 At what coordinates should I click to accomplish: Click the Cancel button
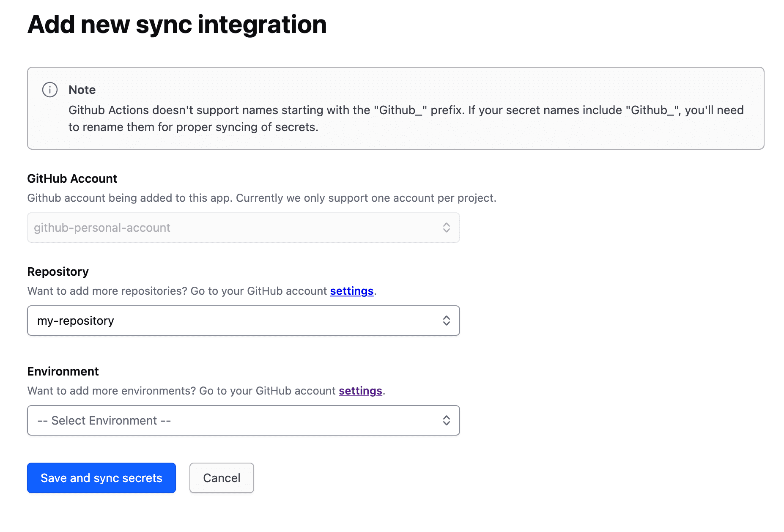(x=222, y=478)
